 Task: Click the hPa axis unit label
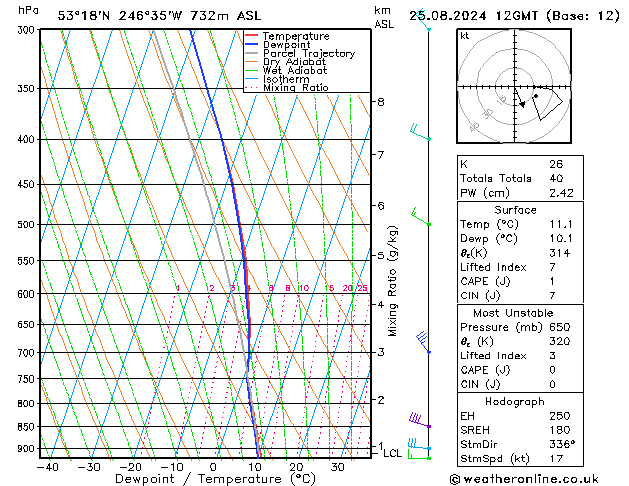pyautogui.click(x=28, y=10)
